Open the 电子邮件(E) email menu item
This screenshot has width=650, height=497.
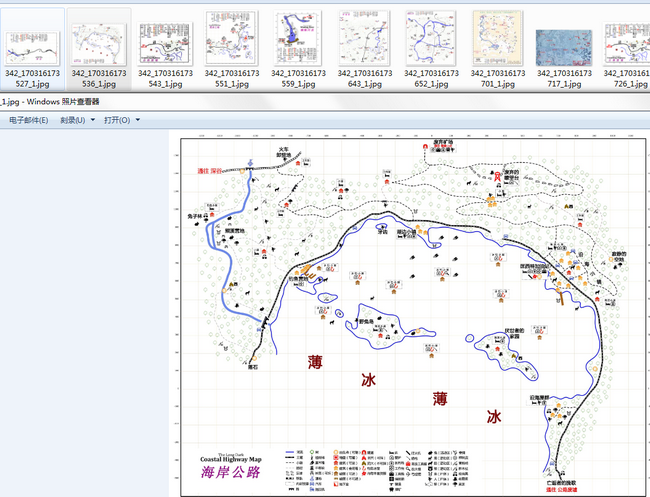[x=29, y=120]
